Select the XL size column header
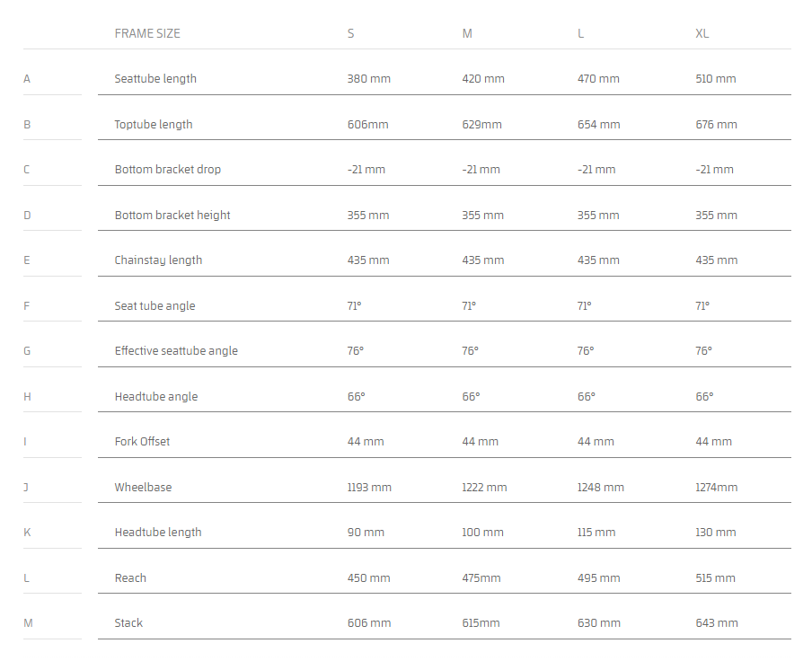 click(702, 33)
